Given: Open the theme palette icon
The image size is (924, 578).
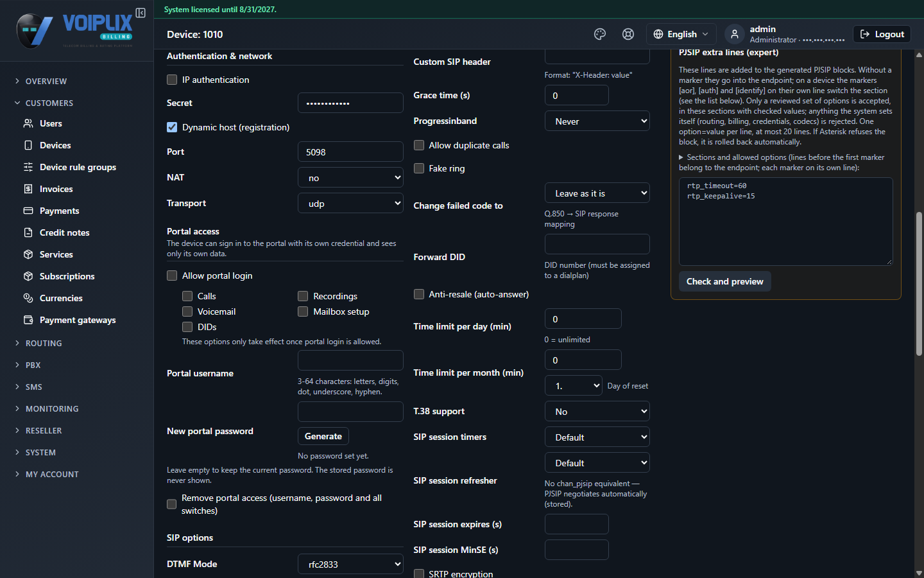Looking at the screenshot, I should point(600,34).
